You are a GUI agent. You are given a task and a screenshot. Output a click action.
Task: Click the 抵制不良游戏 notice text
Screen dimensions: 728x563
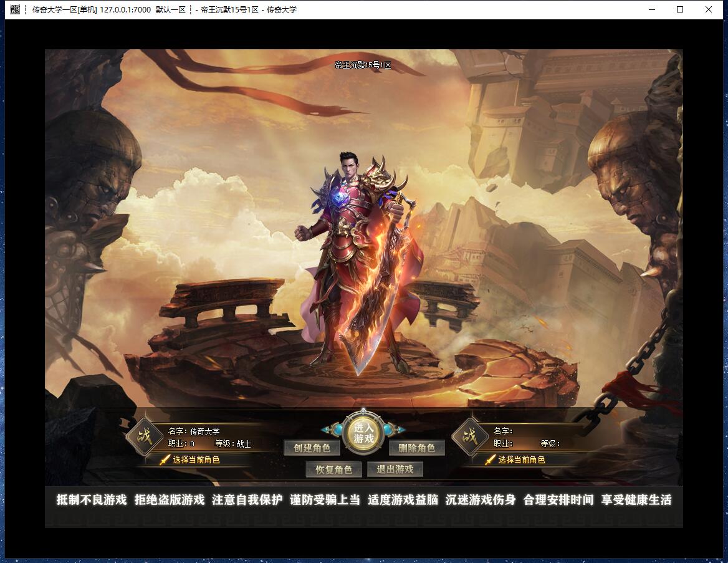(92, 500)
